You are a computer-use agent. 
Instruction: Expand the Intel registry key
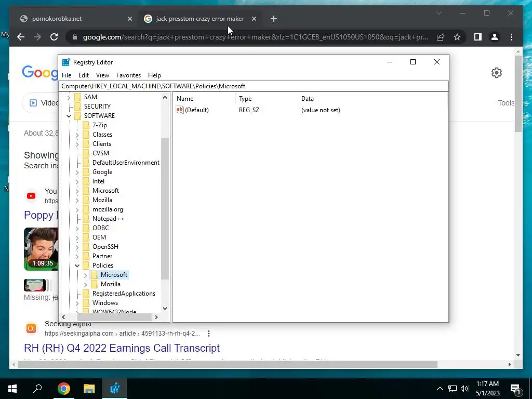coord(77,182)
